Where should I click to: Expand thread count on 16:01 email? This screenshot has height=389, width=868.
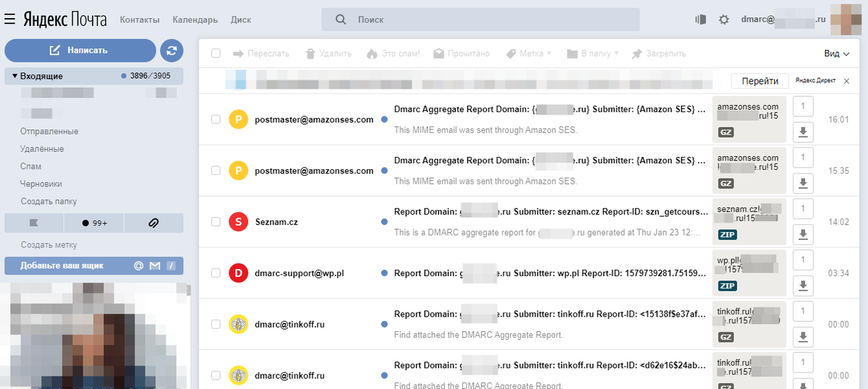[x=803, y=107]
